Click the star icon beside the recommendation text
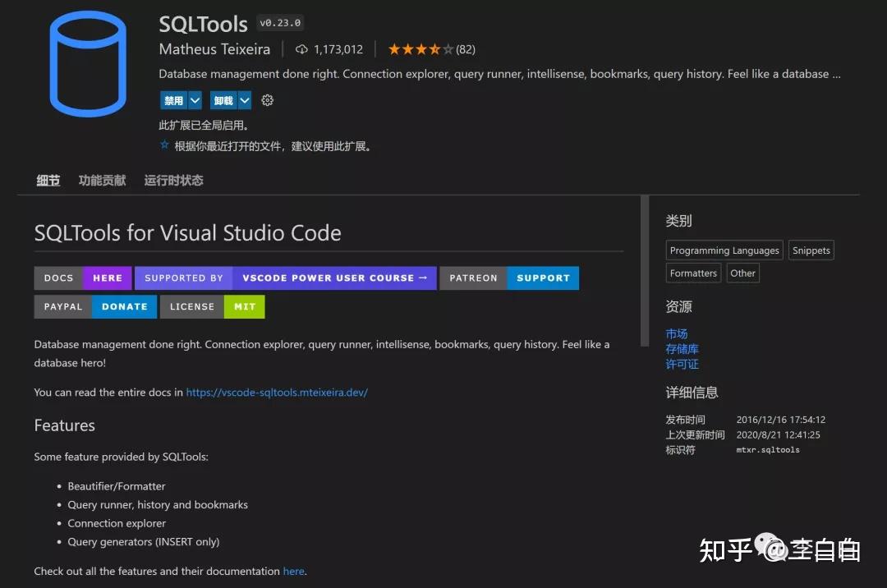 pos(163,145)
